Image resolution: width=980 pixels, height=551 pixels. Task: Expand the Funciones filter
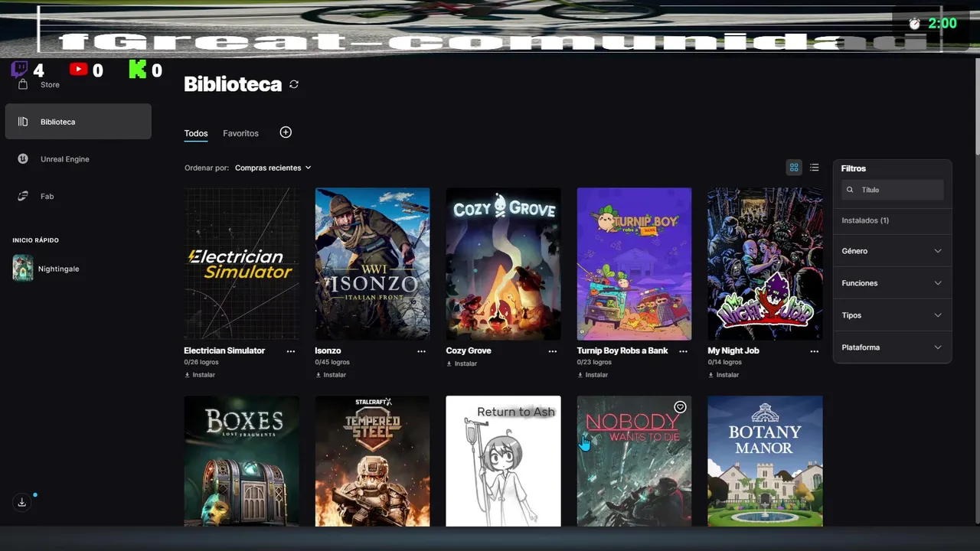[x=892, y=283]
